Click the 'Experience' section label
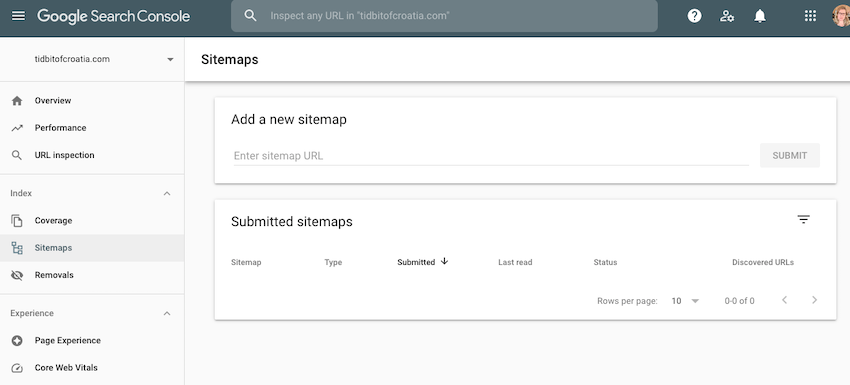 tap(32, 313)
